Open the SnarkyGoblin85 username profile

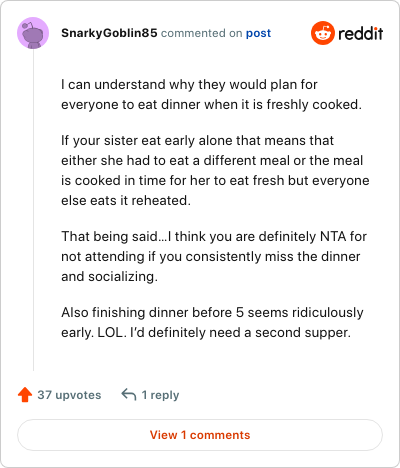pos(109,33)
